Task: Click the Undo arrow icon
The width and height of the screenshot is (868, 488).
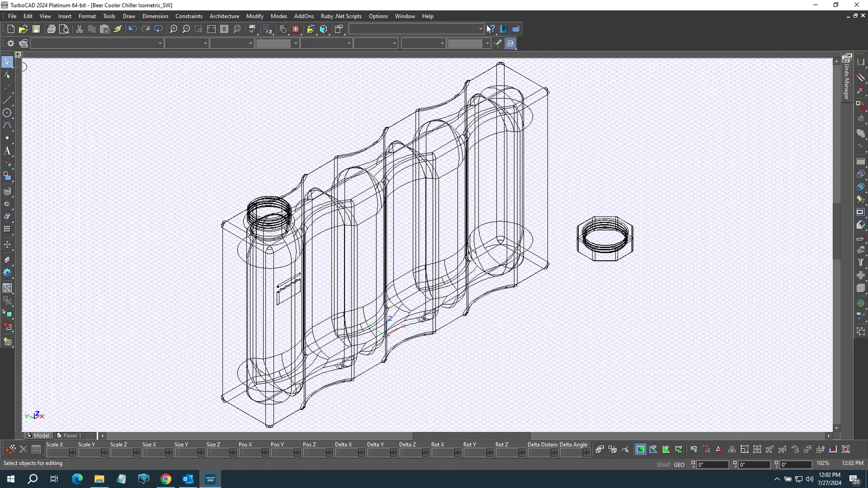Action: pyautogui.click(x=132, y=29)
